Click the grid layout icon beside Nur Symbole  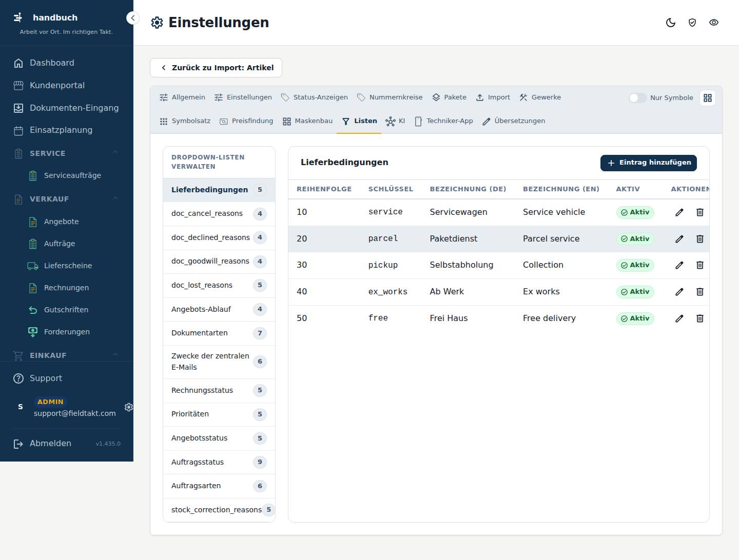[708, 98]
